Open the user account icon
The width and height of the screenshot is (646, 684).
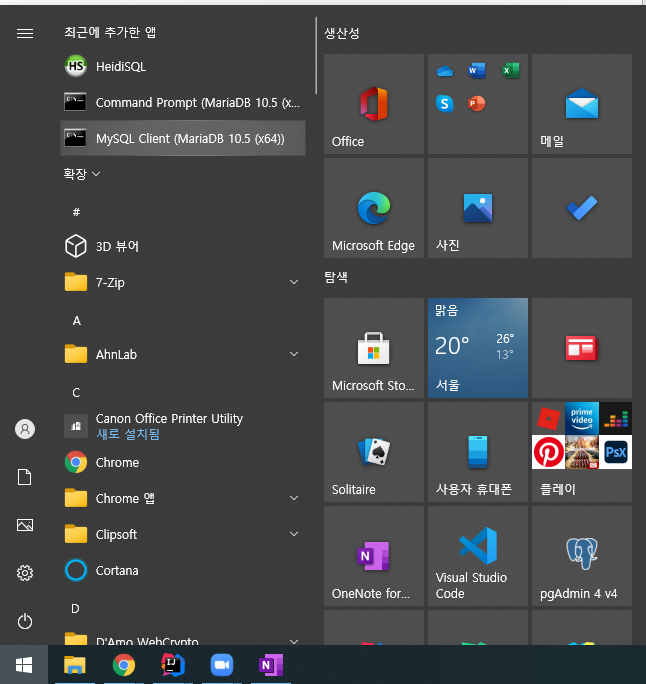[25, 429]
